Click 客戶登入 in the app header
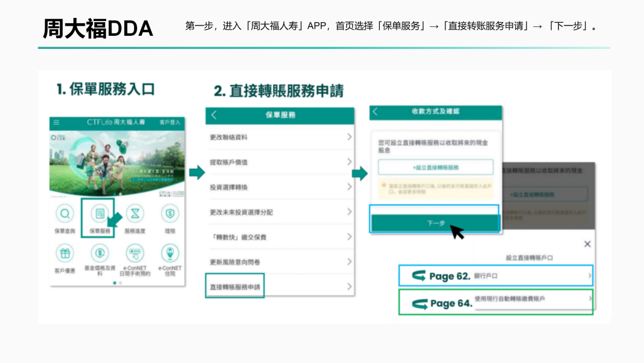 169,122
